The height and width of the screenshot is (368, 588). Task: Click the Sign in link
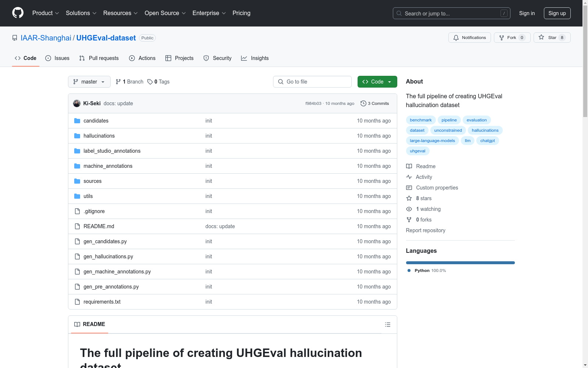(x=527, y=13)
